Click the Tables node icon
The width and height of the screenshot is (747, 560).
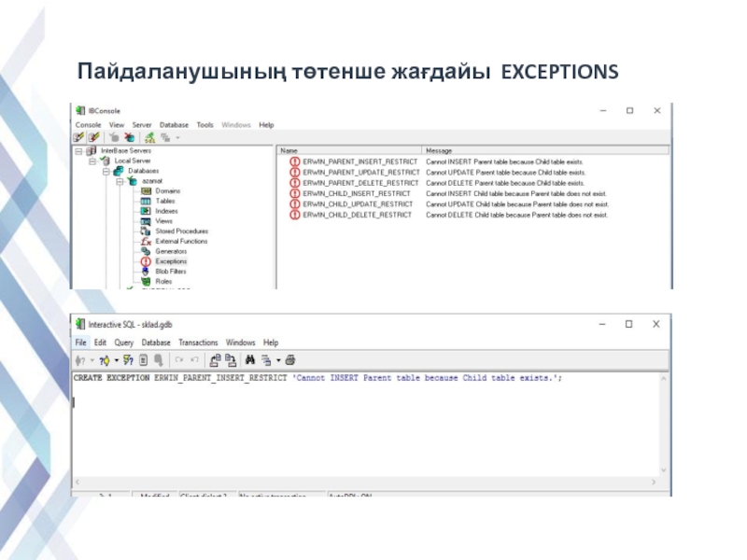point(146,201)
